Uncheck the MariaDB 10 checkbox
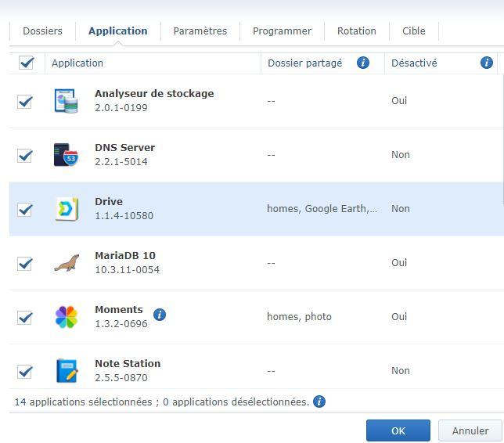This screenshot has height=443, width=504. click(25, 263)
